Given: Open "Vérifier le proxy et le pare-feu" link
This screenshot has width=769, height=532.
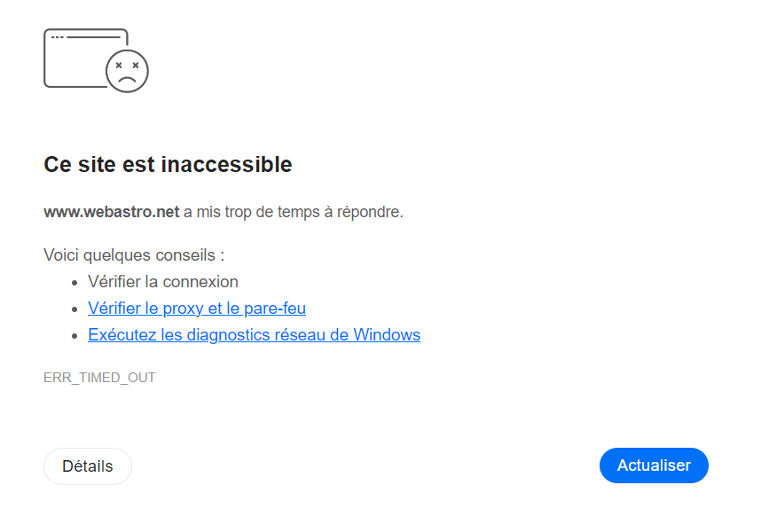Looking at the screenshot, I should click(x=197, y=309).
